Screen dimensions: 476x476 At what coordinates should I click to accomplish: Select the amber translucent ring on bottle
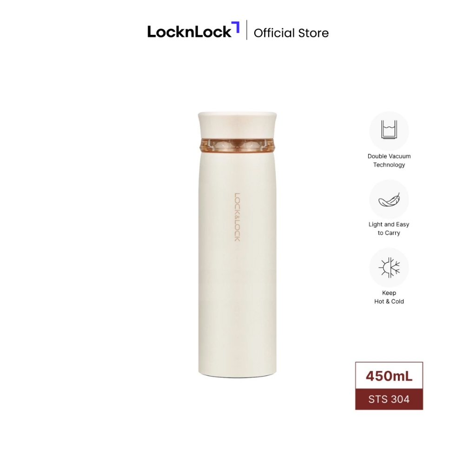[238, 145]
